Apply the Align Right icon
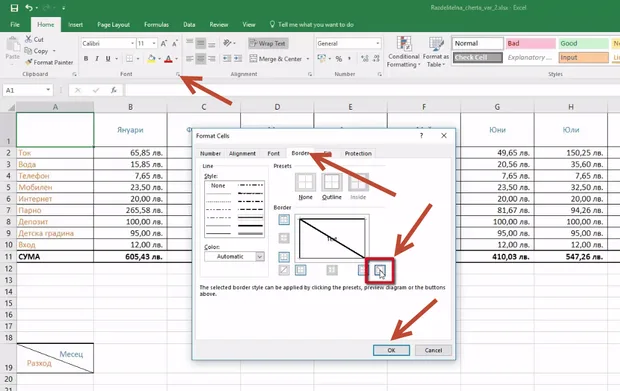The width and height of the screenshot is (620, 391). 212,59
